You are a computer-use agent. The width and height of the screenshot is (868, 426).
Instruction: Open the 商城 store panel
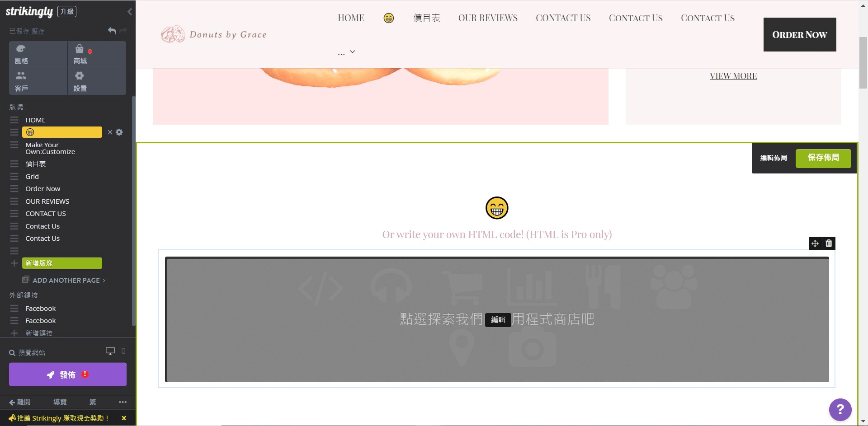tap(96, 55)
